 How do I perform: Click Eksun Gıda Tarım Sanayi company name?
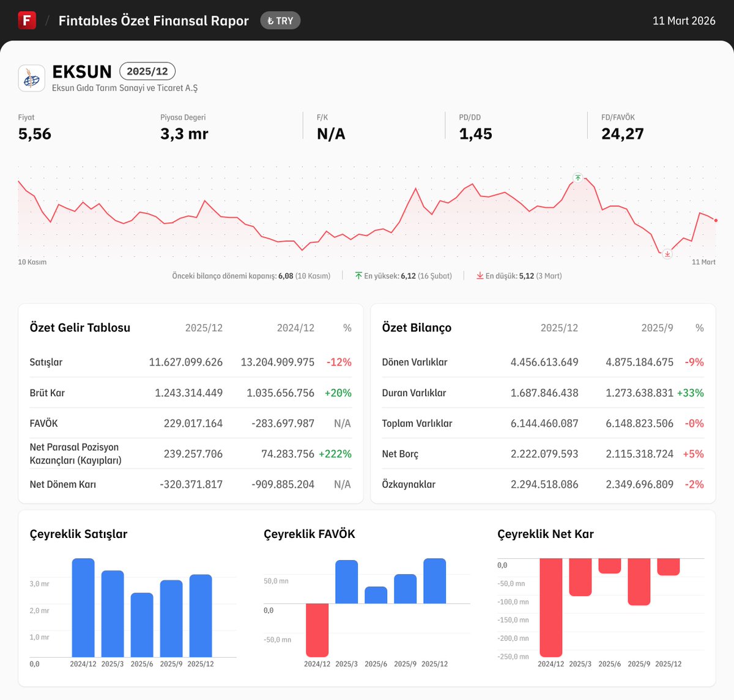click(125, 88)
